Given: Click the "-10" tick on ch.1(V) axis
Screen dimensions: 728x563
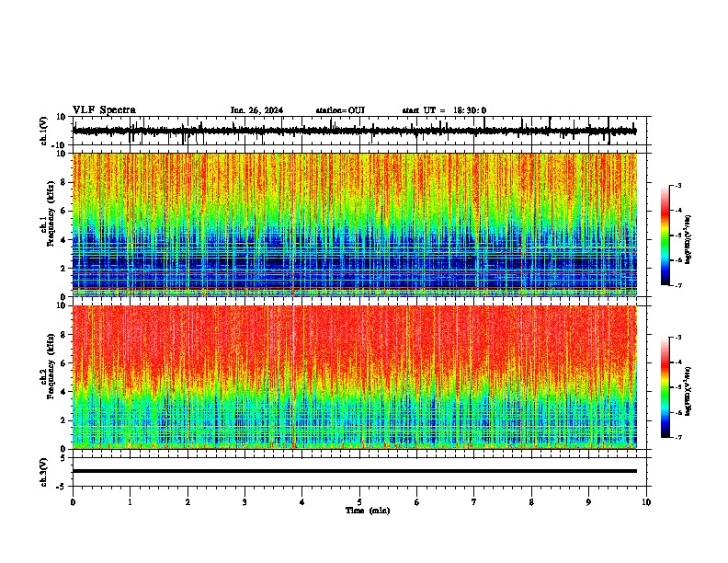Looking at the screenshot, I should click(x=59, y=145).
